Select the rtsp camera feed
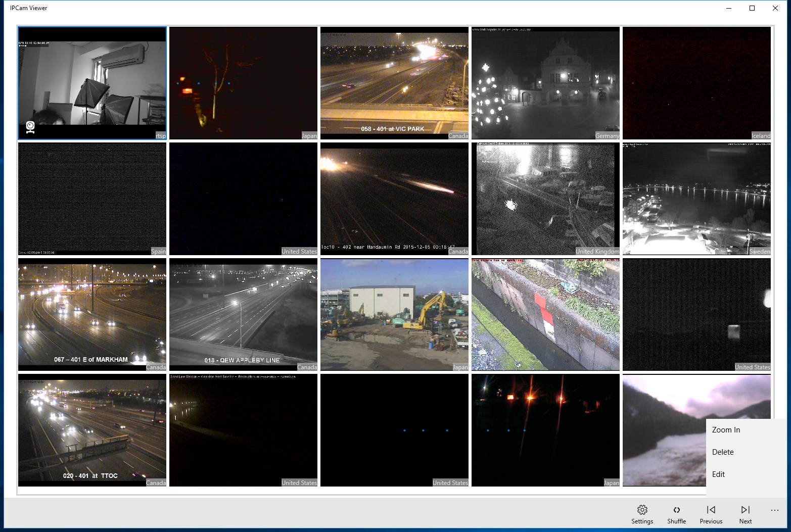The height and width of the screenshot is (532, 791). 92,83
